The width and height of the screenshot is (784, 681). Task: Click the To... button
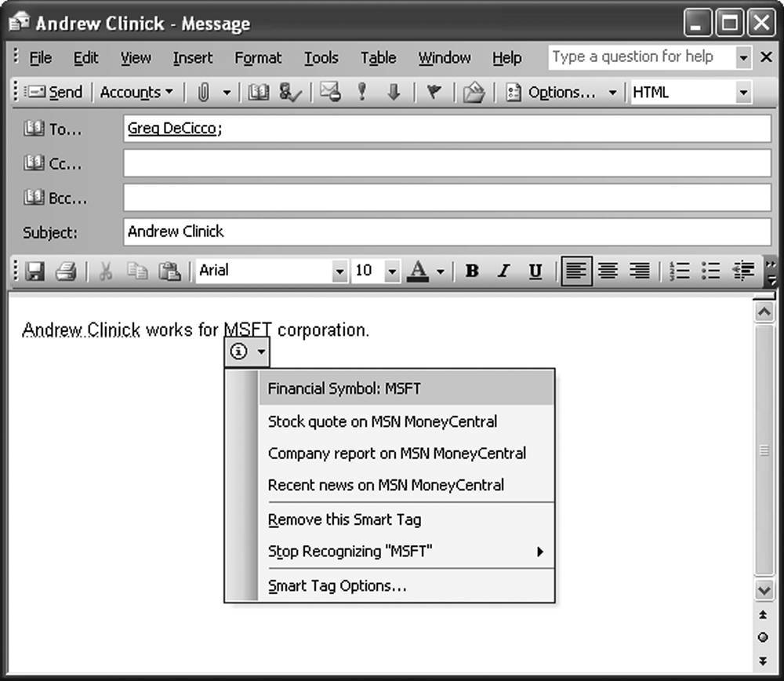(x=52, y=129)
